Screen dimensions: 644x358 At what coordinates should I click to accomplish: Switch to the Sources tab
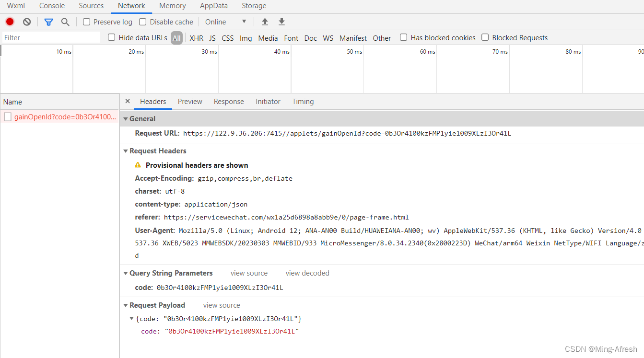tap(91, 6)
